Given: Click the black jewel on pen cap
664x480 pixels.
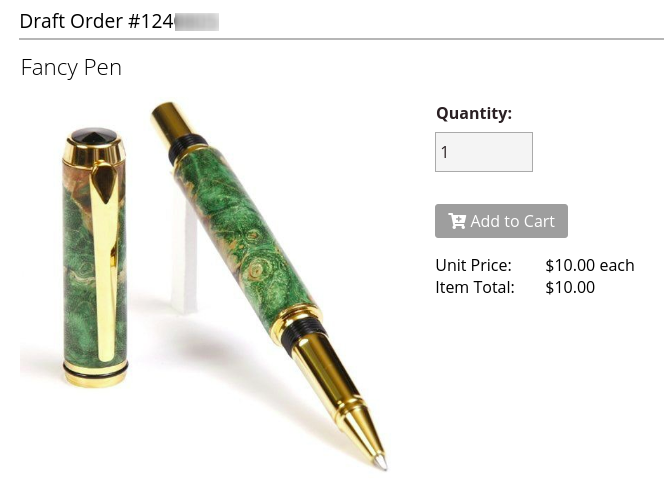Looking at the screenshot, I should click(x=94, y=135).
